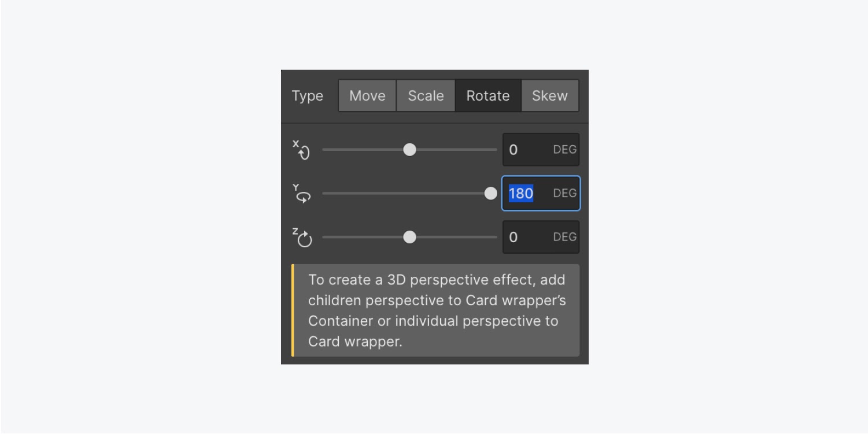This screenshot has height=434, width=868.
Task: Click the Y rotation field showing 180
Action: [541, 194]
